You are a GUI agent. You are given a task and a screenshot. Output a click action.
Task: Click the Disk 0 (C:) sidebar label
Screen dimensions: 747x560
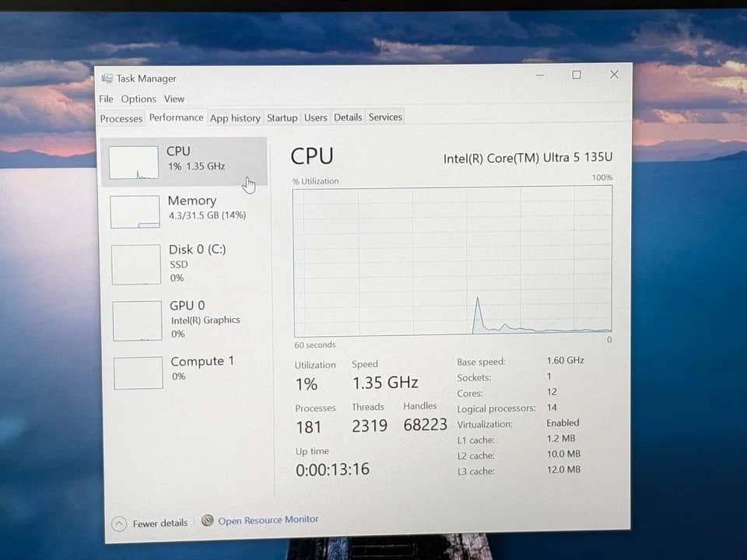pyautogui.click(x=197, y=250)
